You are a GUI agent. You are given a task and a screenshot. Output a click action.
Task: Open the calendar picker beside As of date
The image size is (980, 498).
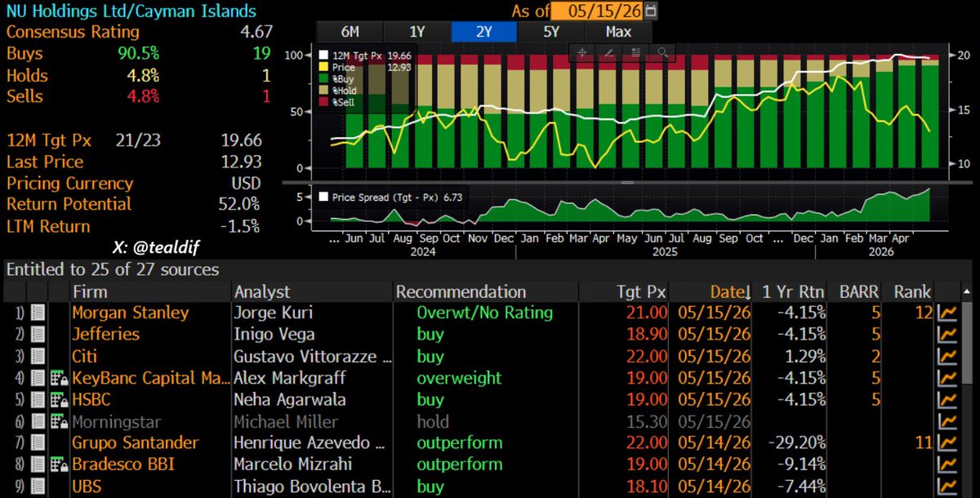[x=650, y=11]
